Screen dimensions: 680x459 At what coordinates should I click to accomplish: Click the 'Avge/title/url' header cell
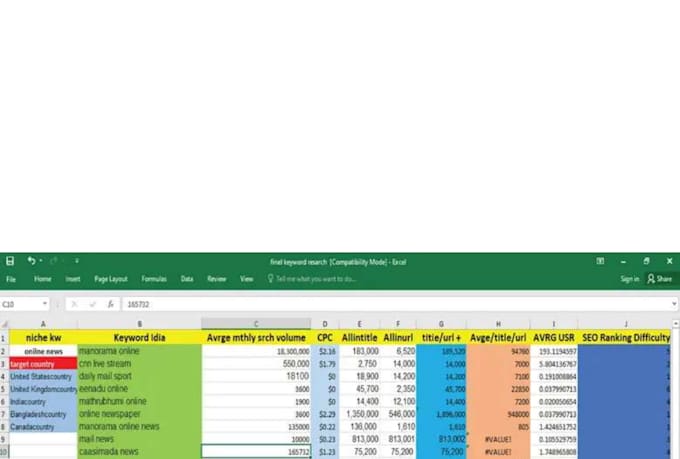[498, 338]
